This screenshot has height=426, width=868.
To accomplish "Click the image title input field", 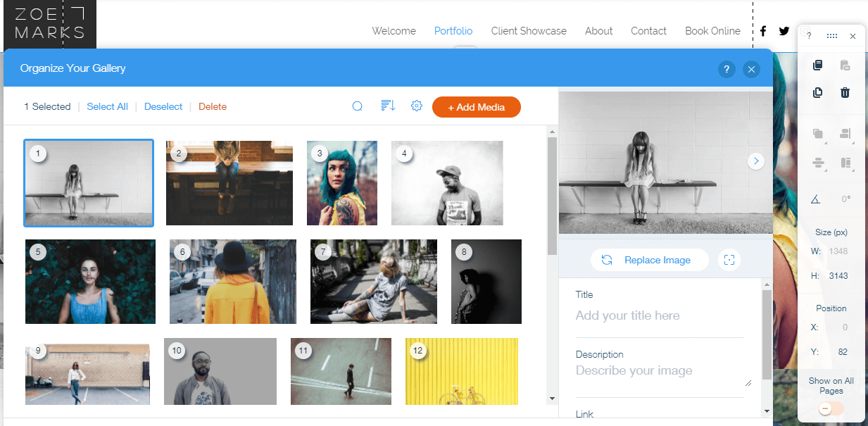I will (x=660, y=315).
